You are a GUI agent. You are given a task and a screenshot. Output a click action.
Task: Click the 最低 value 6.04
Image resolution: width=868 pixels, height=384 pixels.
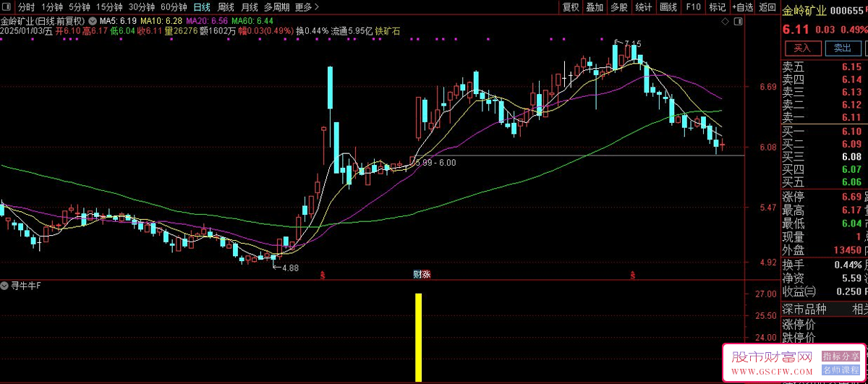[x=851, y=223]
